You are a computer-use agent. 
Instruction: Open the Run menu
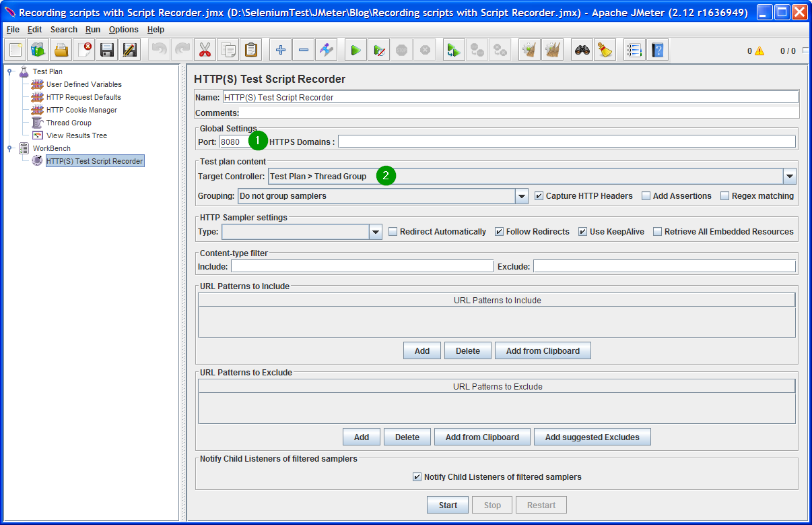93,30
